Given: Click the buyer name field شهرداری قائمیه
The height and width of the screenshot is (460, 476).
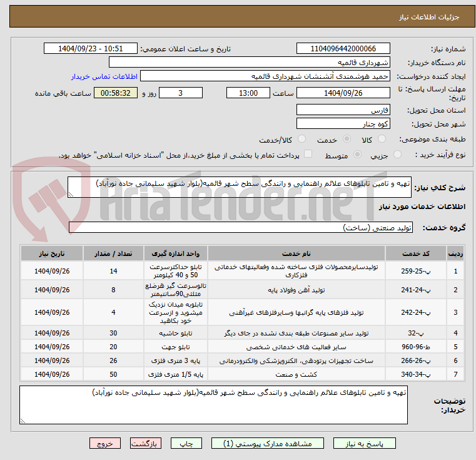Looking at the screenshot, I should click(249, 63).
